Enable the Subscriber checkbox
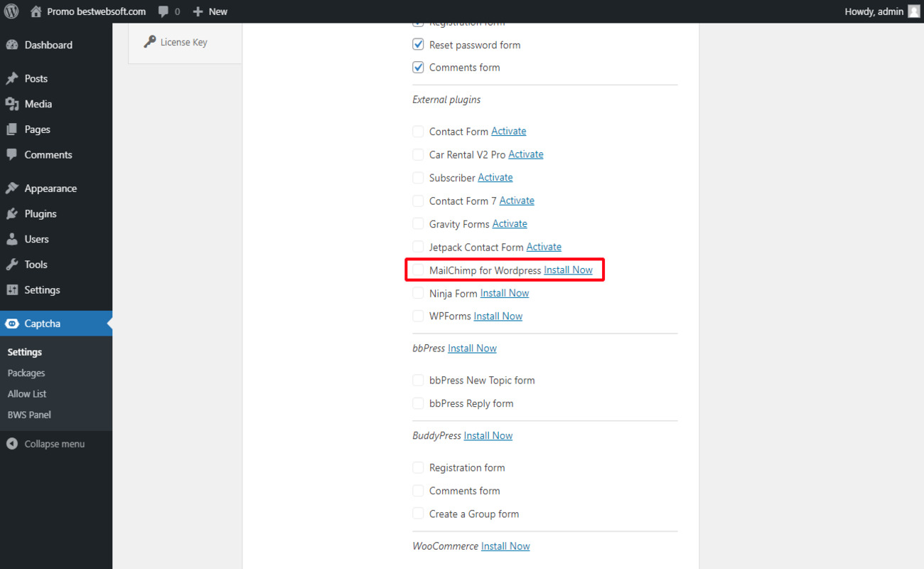924x569 pixels. (x=418, y=178)
